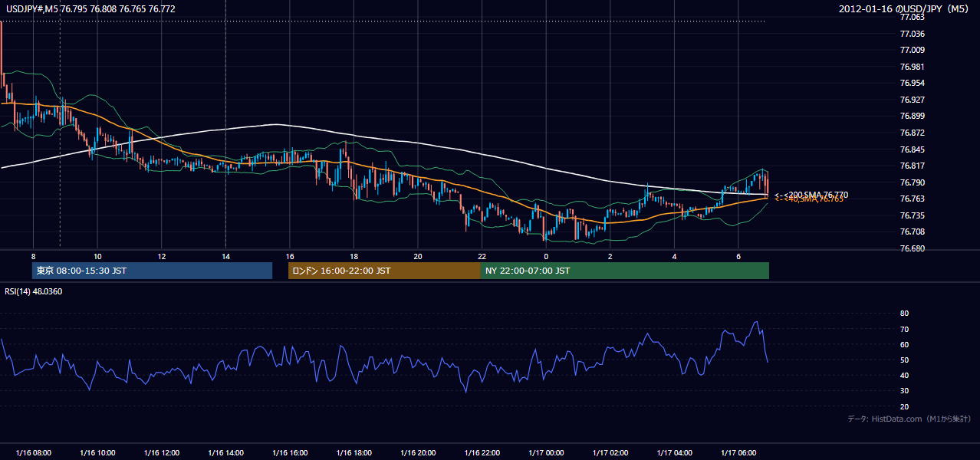
Task: Click the 50 level on RSI scale
Action: coord(904,360)
